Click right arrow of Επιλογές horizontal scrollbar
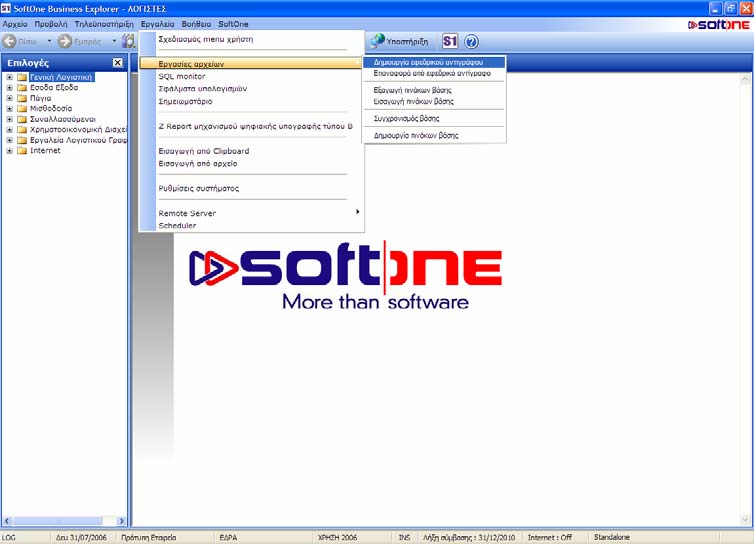Viewport: 754px width, 544px height. tap(121, 521)
